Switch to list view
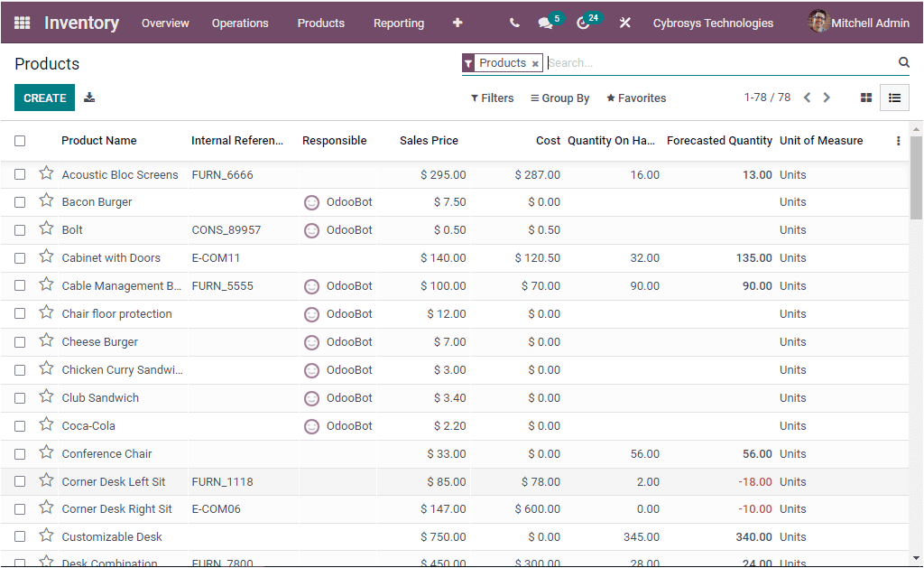Image resolution: width=924 pixels, height=568 pixels. click(894, 97)
